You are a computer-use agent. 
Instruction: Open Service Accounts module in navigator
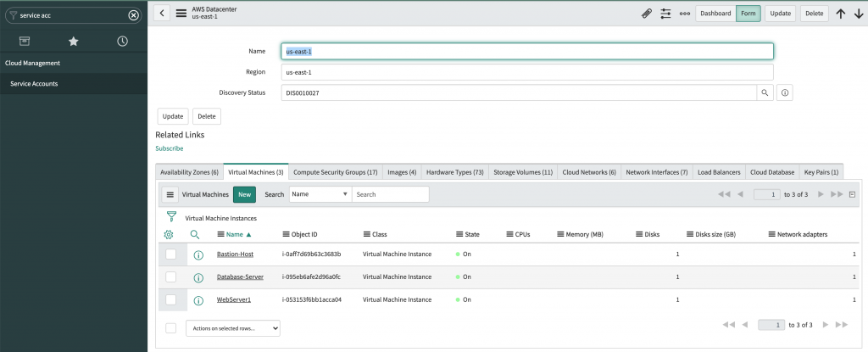click(74, 84)
